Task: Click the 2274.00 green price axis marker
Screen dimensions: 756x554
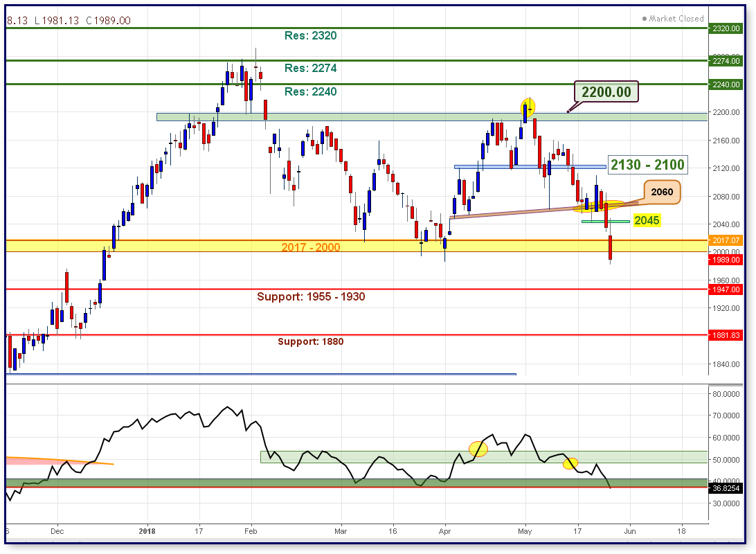Action: pyautogui.click(x=724, y=61)
